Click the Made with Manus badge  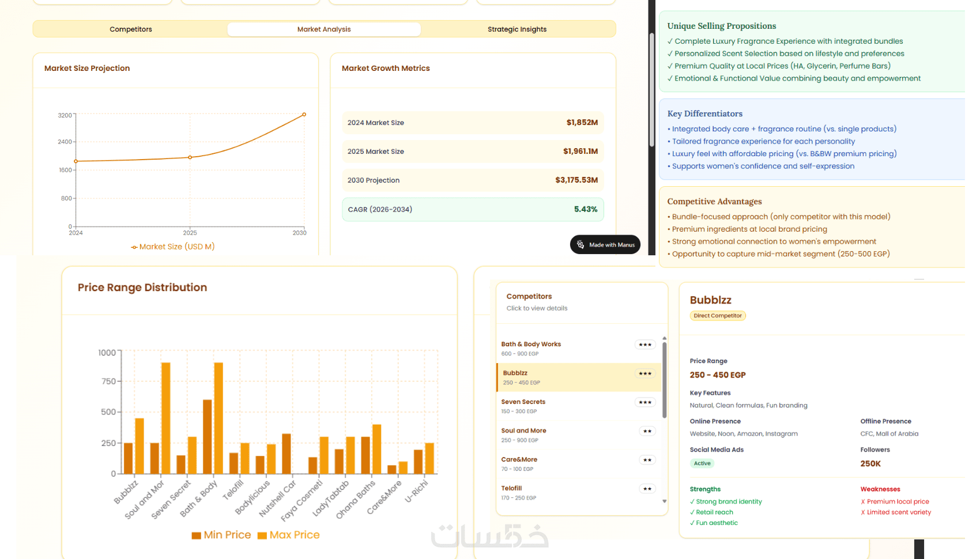(605, 244)
